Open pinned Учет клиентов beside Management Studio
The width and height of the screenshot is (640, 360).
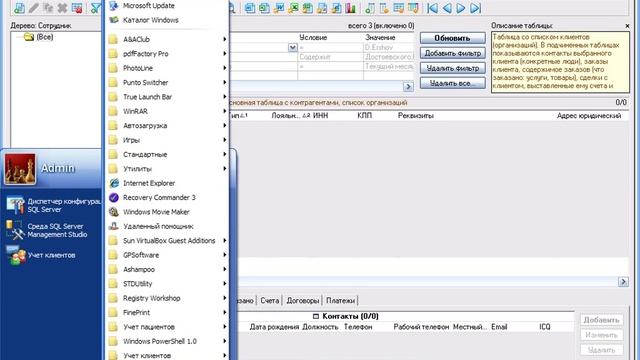click(41, 256)
